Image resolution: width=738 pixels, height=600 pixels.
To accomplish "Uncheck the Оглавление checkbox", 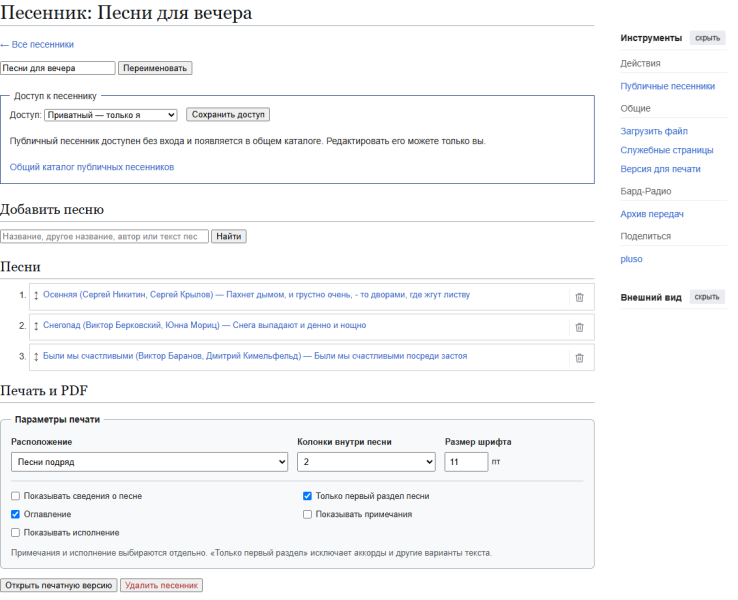I will point(16,514).
